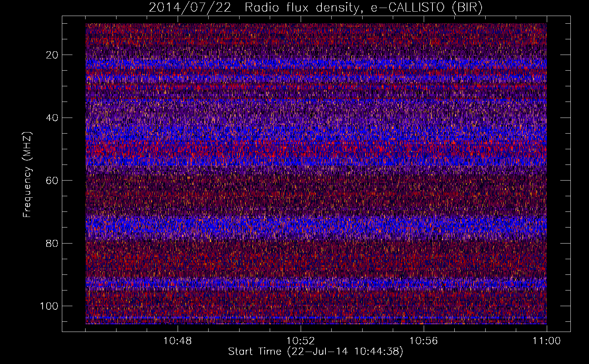
Task: Click the 80 frequency tick label
Action: [52, 243]
